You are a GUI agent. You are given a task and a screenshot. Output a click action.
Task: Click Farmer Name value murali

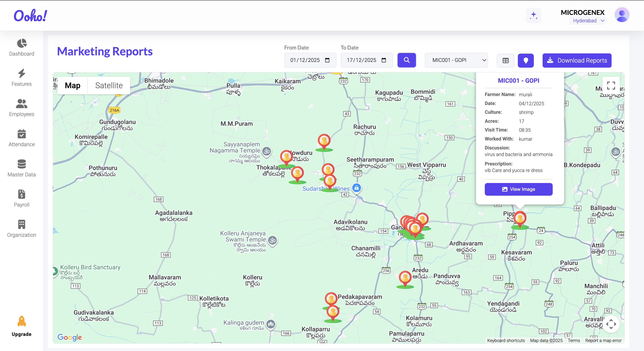(x=525, y=95)
